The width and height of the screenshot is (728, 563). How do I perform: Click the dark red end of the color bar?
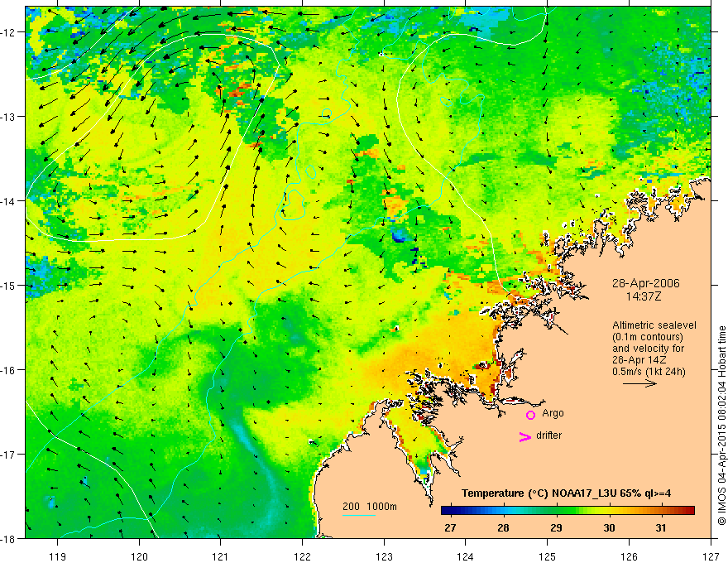tap(690, 511)
